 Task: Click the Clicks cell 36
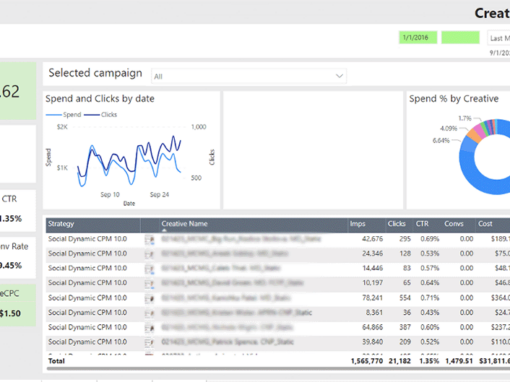(407, 312)
